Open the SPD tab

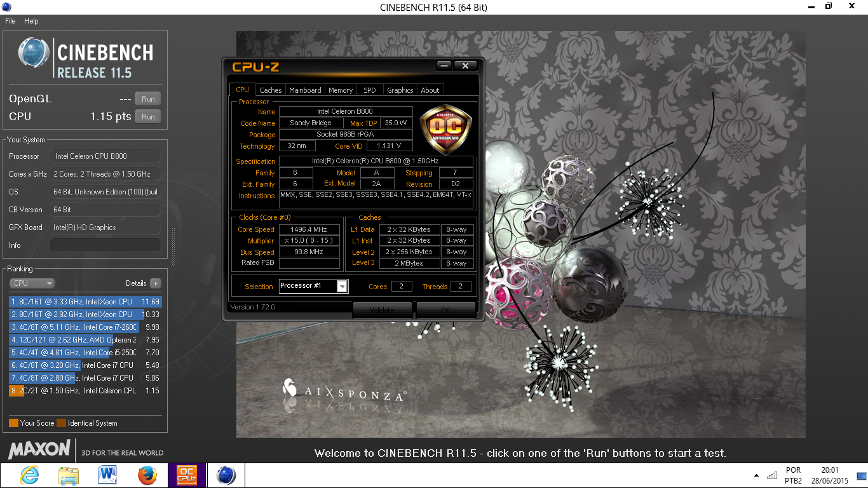(370, 90)
